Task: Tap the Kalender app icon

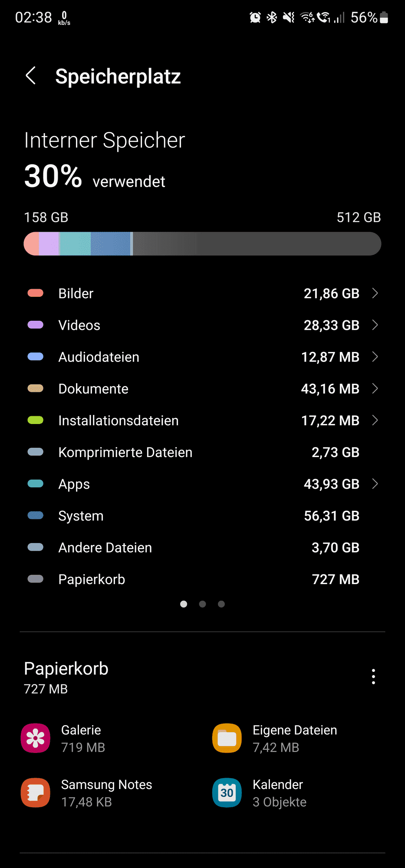Action: (227, 792)
